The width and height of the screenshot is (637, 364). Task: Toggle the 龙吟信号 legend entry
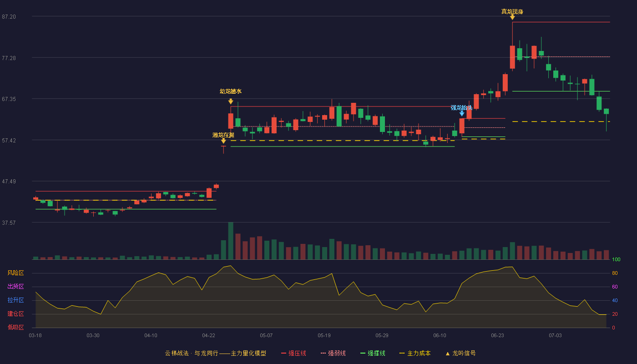tap(460, 353)
